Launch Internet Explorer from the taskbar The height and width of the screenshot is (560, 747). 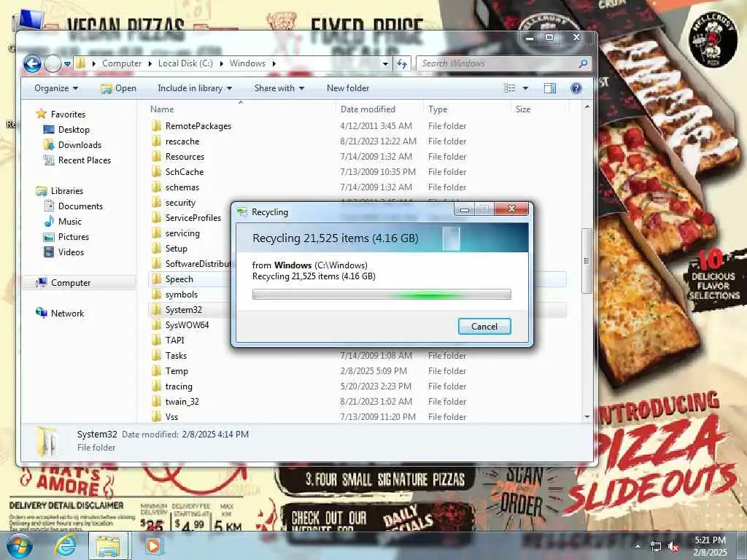(x=65, y=545)
